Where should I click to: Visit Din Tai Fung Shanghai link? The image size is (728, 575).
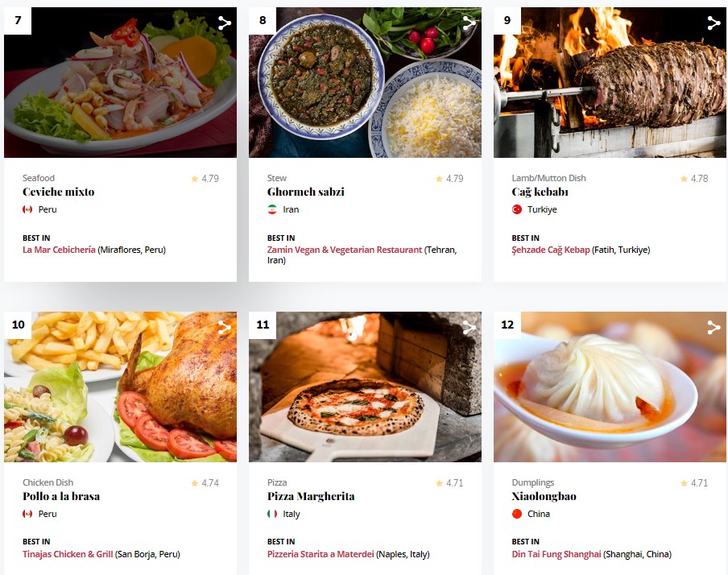(556, 554)
